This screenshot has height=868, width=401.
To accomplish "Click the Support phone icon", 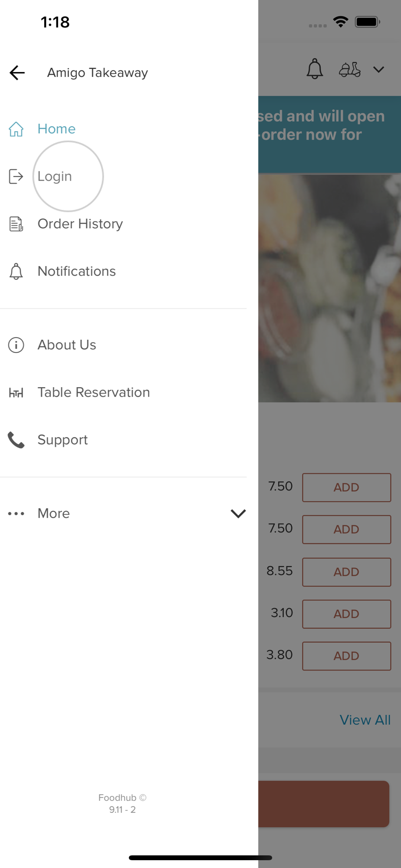I will [x=16, y=440].
